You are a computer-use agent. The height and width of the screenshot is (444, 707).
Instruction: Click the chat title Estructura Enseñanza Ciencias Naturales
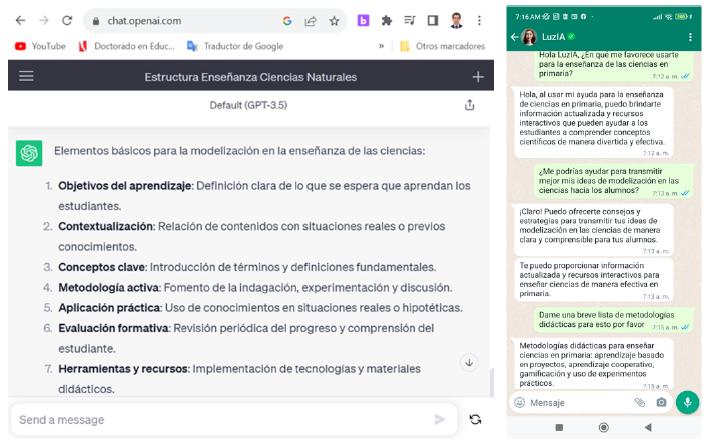(251, 77)
